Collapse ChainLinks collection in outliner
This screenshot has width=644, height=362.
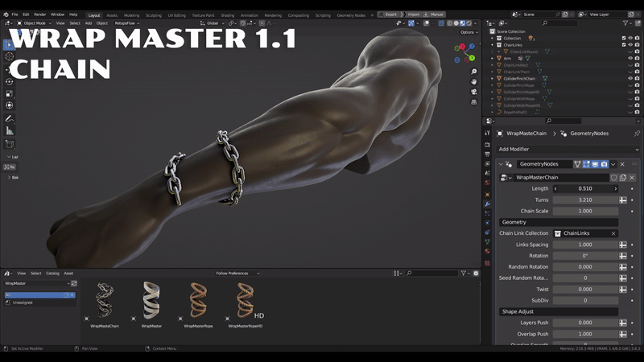tap(493, 45)
